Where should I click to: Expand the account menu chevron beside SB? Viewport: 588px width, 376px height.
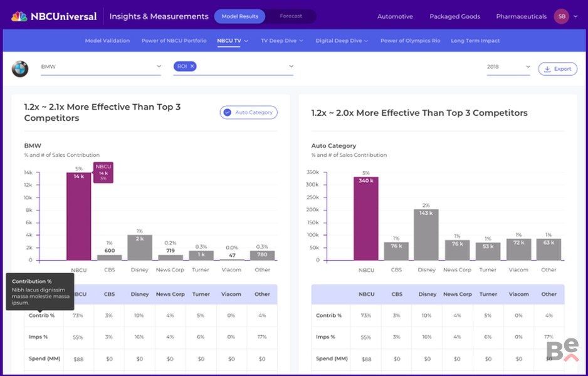click(x=575, y=16)
